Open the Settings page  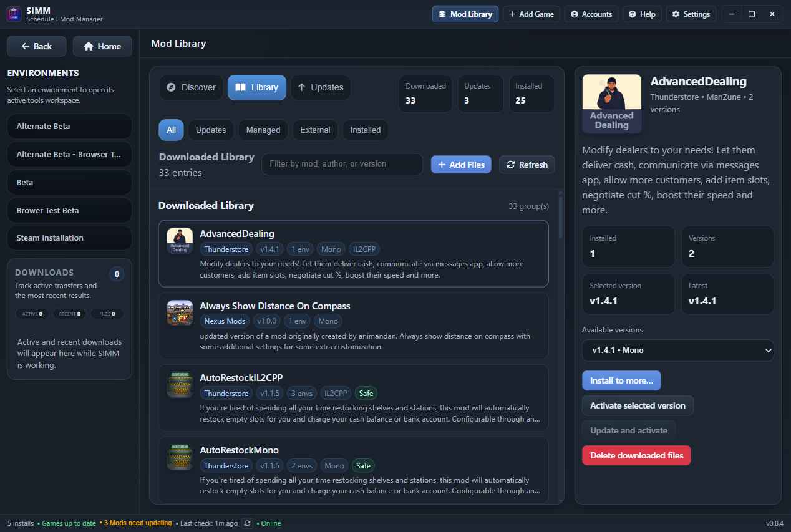click(x=691, y=14)
